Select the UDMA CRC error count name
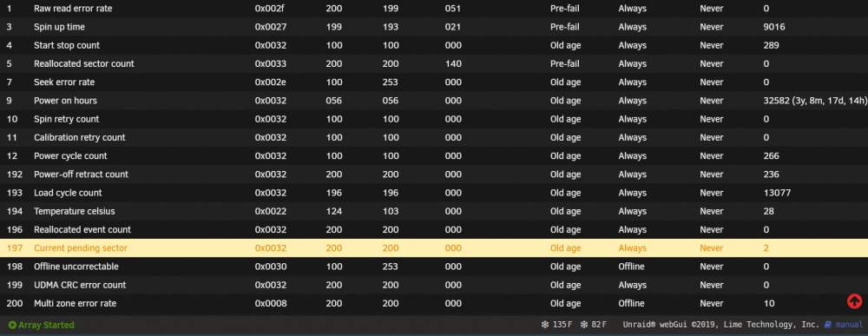868x336 pixels. pos(80,285)
